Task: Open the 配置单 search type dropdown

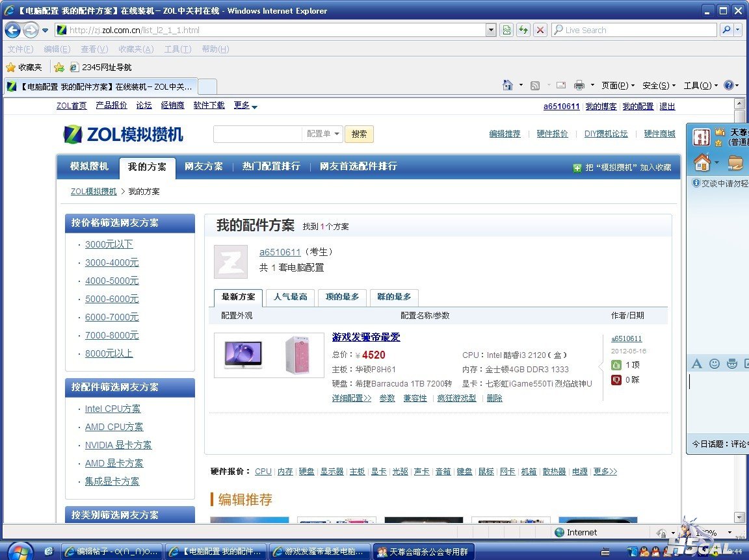Action: [x=322, y=134]
